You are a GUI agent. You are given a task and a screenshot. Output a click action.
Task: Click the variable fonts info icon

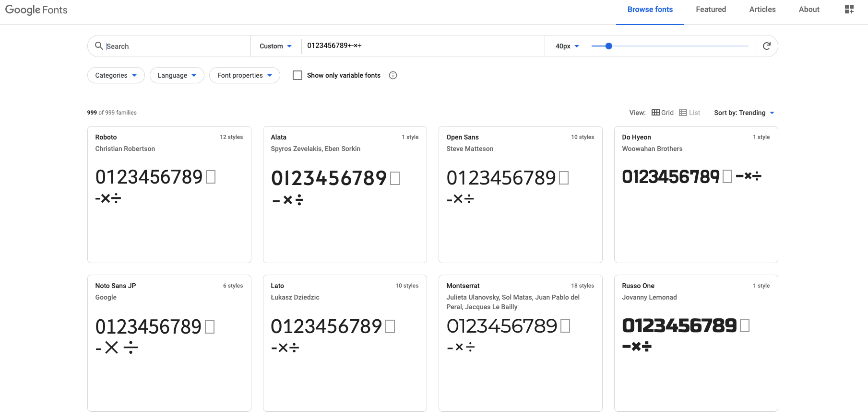393,75
